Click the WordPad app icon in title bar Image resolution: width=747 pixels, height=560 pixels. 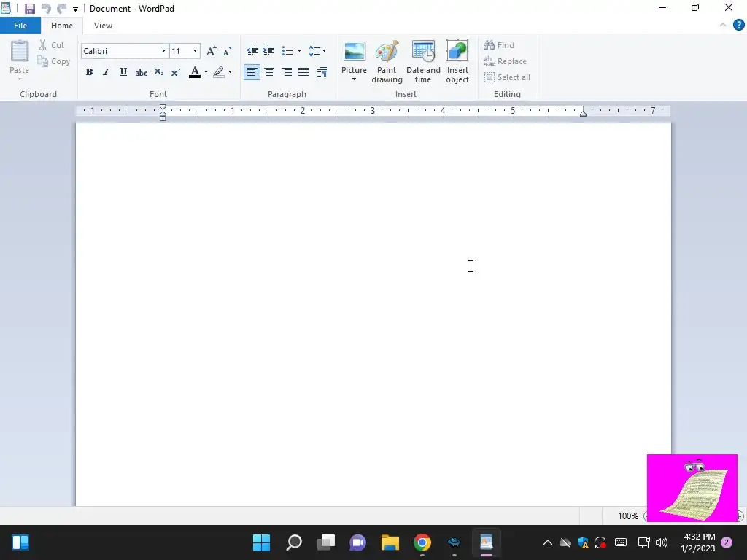(6, 9)
